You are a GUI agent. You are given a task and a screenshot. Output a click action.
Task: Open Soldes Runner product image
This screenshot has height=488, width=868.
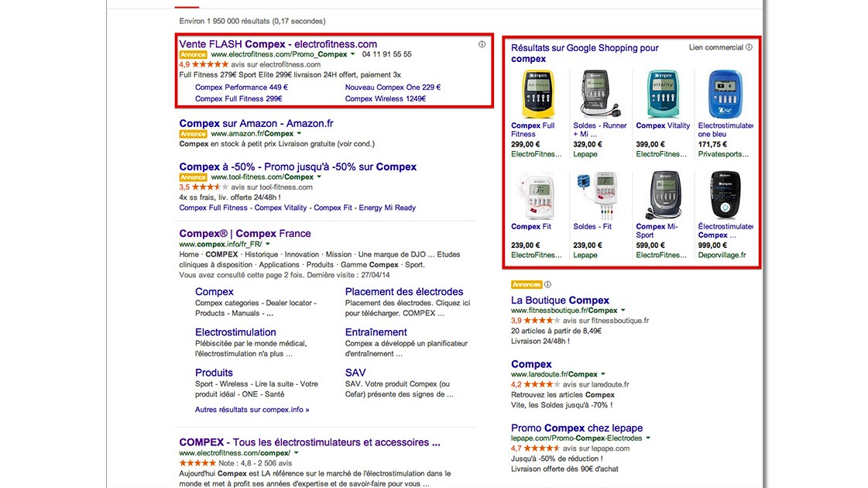point(599,95)
